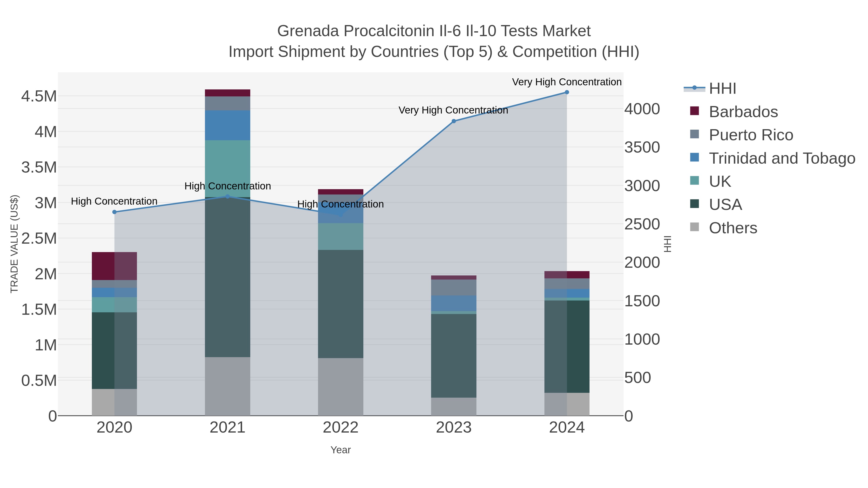Click the 2022 x-axis year label

pyautogui.click(x=340, y=428)
